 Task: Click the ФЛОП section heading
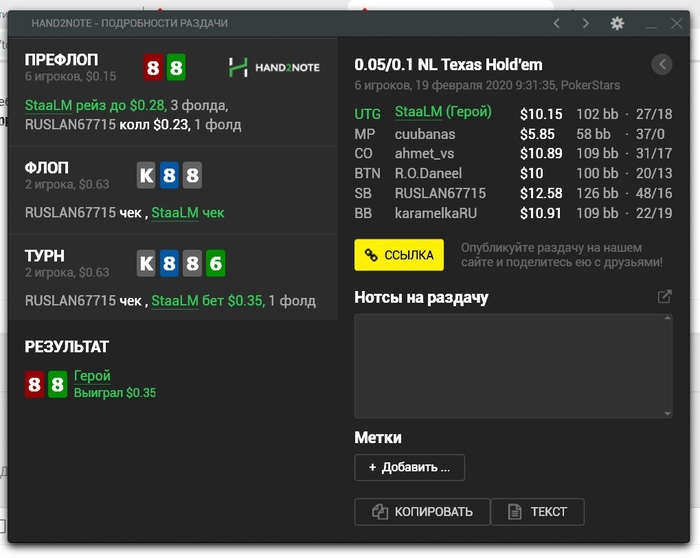coord(46,168)
